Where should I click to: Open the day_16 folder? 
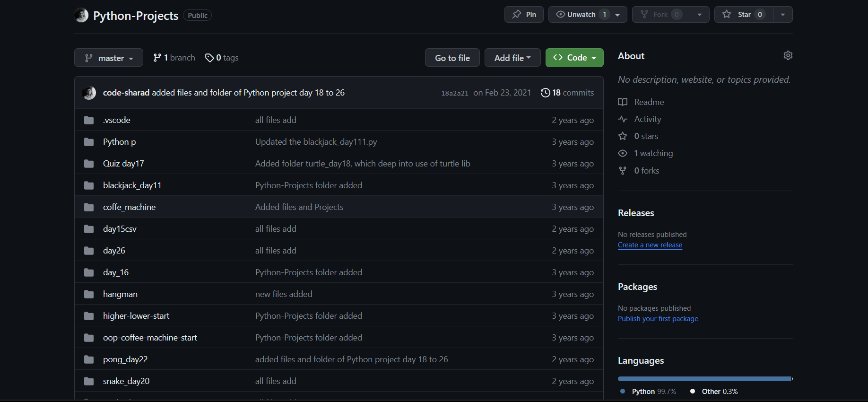tap(116, 272)
